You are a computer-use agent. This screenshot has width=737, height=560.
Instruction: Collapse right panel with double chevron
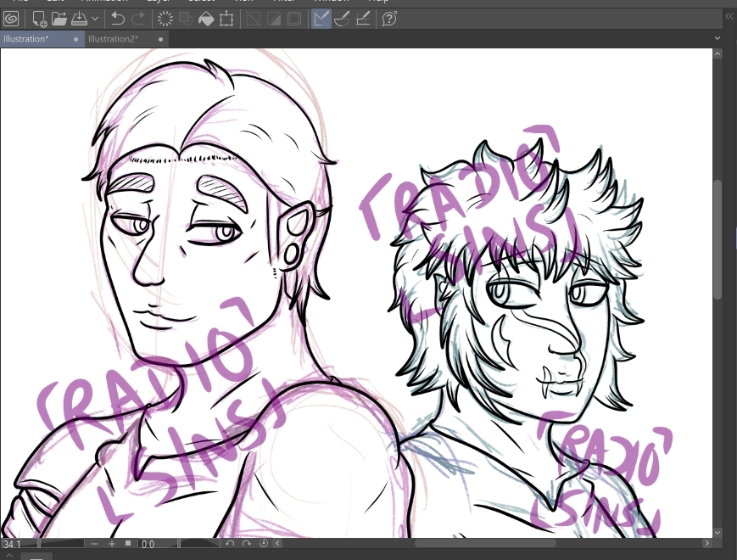pos(728,16)
